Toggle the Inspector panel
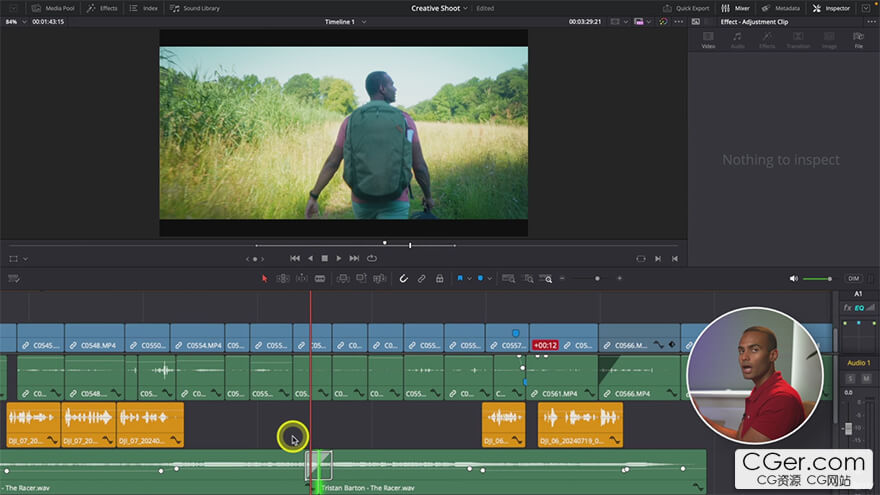This screenshot has width=880, height=495. [831, 8]
